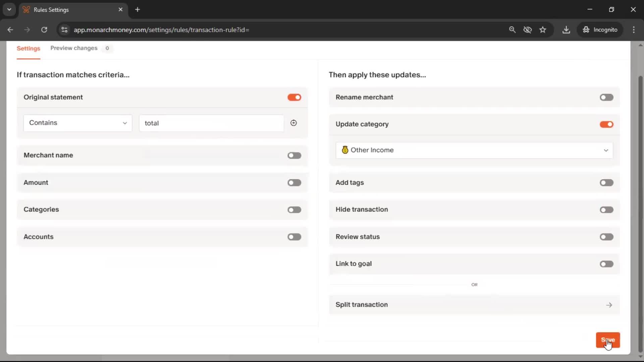Screen dimensions: 644x362
Task: Open tab search chevron dropdown
Action: pos(9,10)
